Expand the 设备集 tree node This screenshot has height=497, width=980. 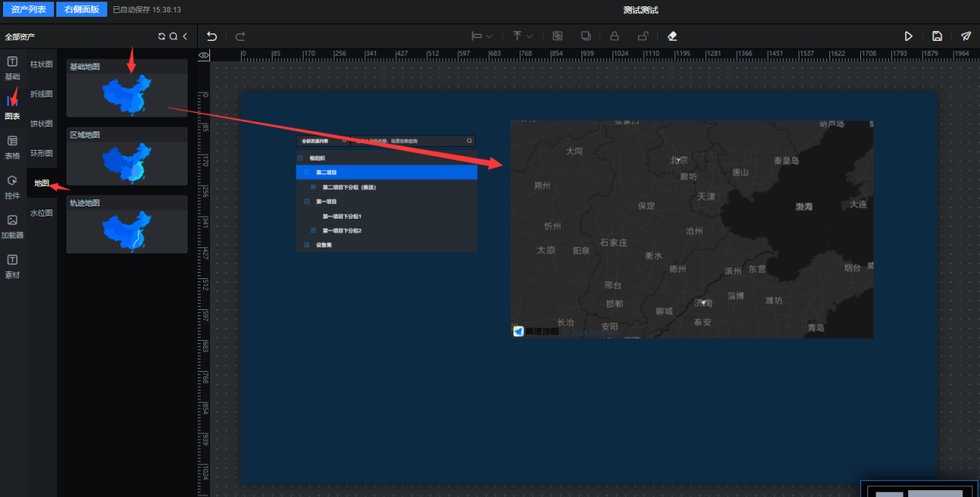coord(307,245)
